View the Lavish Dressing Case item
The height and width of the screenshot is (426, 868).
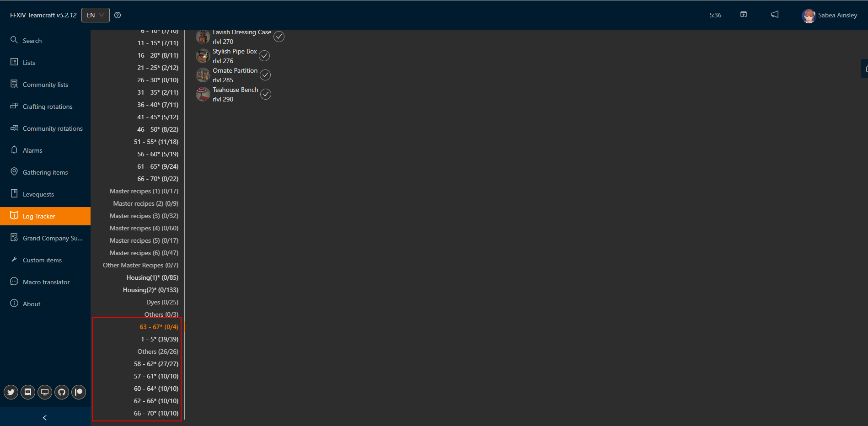[x=241, y=32]
